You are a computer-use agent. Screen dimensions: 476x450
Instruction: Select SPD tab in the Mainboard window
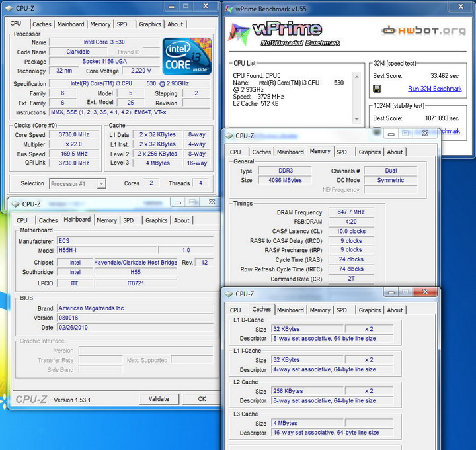pyautogui.click(x=128, y=220)
